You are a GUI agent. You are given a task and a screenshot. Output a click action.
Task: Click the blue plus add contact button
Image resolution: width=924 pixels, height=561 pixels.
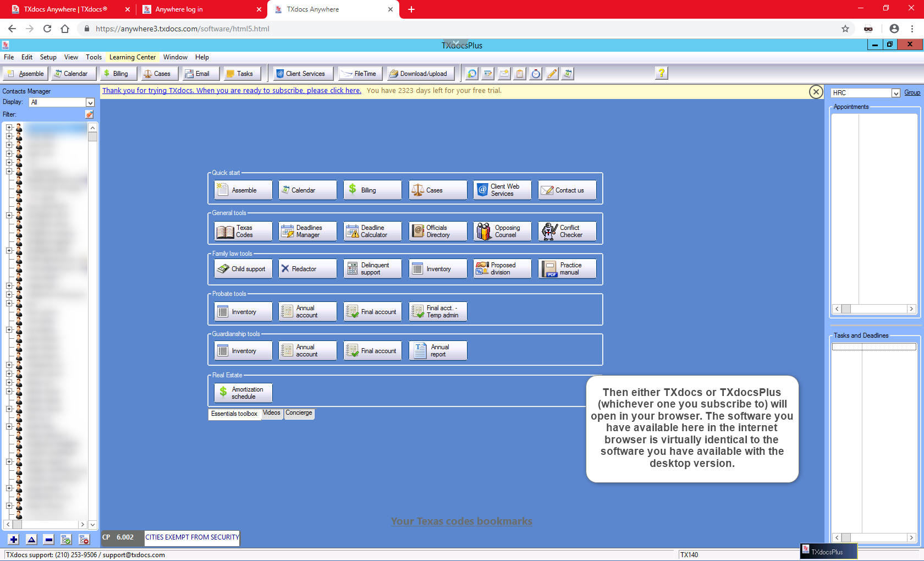point(14,540)
